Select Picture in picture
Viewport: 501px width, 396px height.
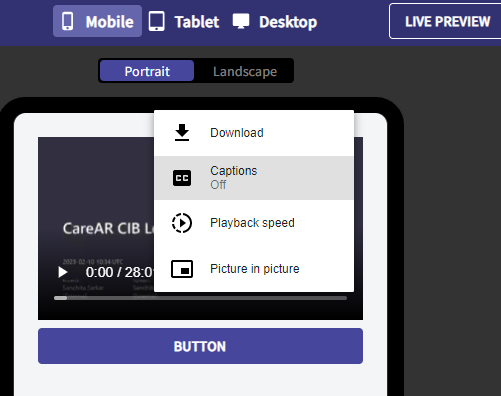[254, 269]
